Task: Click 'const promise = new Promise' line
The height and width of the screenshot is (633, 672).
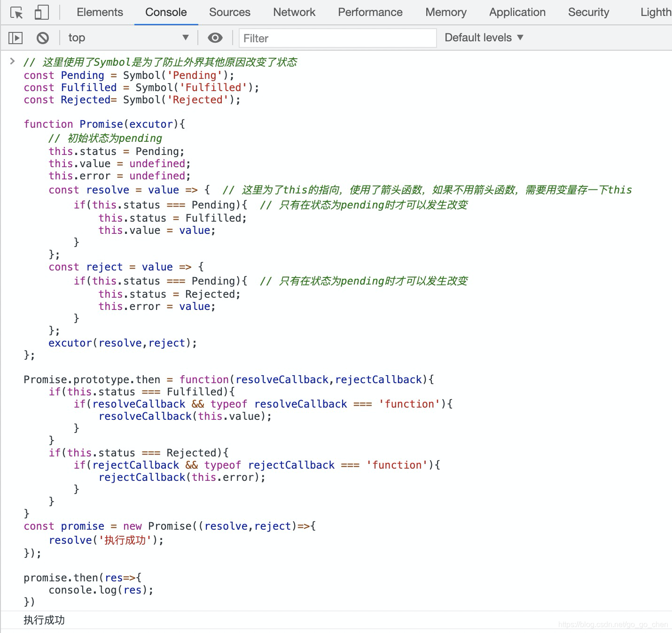Action: pos(170,526)
